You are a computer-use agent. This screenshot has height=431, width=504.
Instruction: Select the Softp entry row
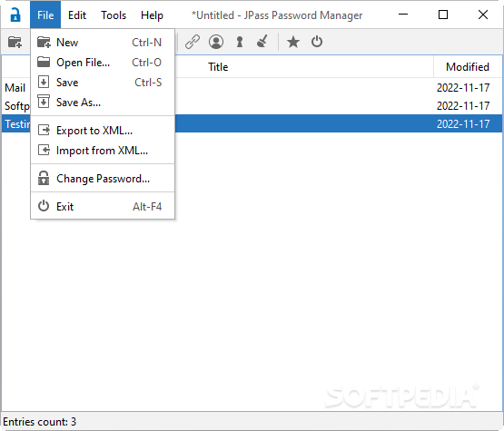coord(252,105)
